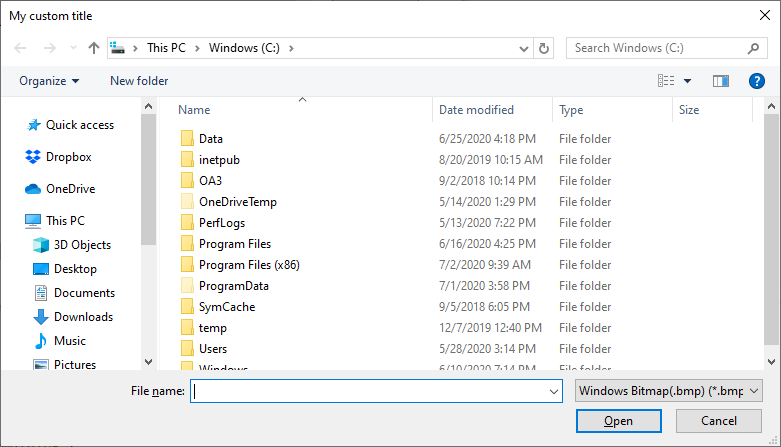Screen dimensions: 781x447
Task: Click the Open button
Action: tap(619, 421)
